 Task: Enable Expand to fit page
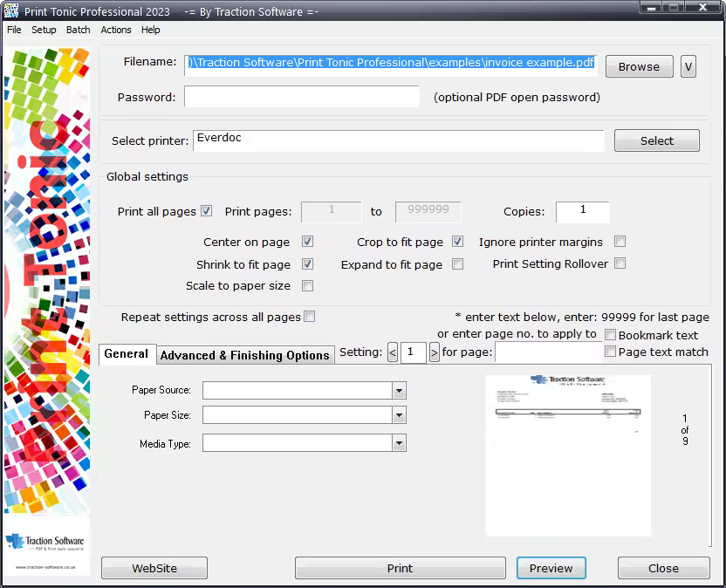(457, 264)
